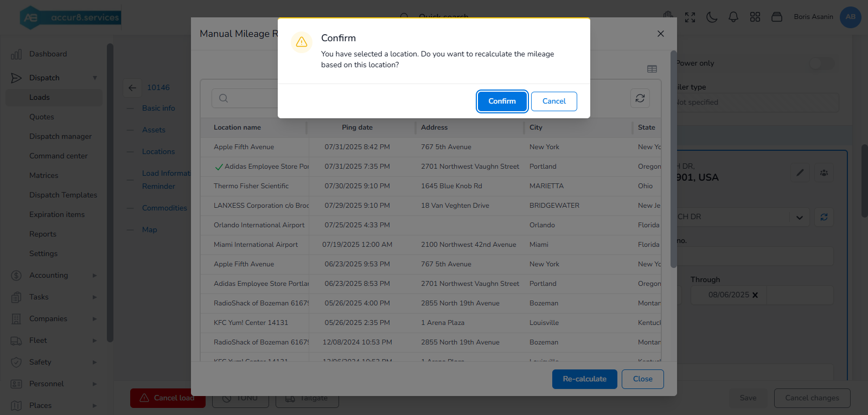Confirm the mileage recalculation
The width and height of the screenshot is (868, 415).
(x=502, y=101)
